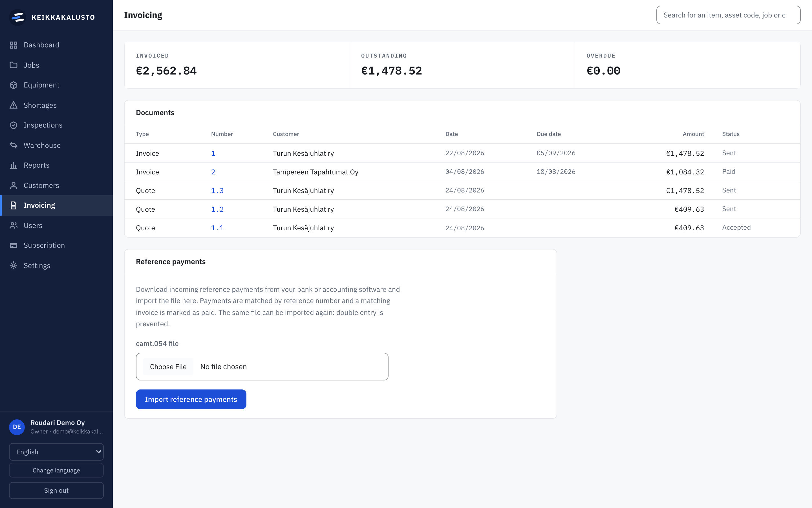The height and width of the screenshot is (508, 812).
Task: Click the Amount column header
Action: click(x=693, y=134)
